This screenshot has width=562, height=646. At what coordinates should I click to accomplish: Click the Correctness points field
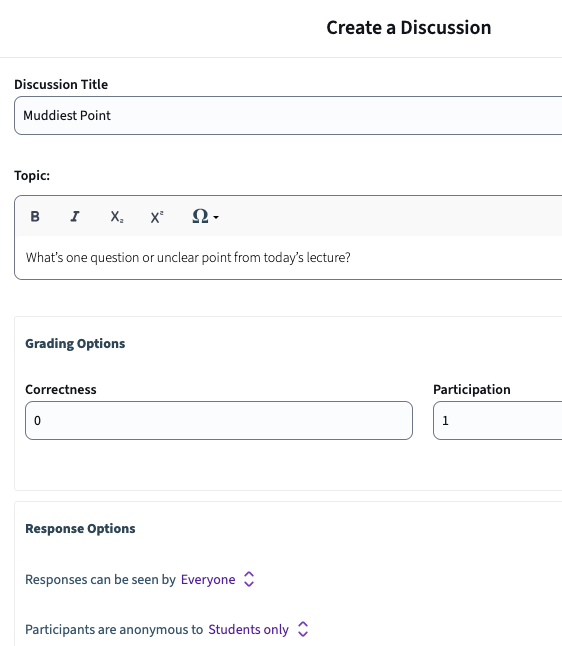coord(219,420)
